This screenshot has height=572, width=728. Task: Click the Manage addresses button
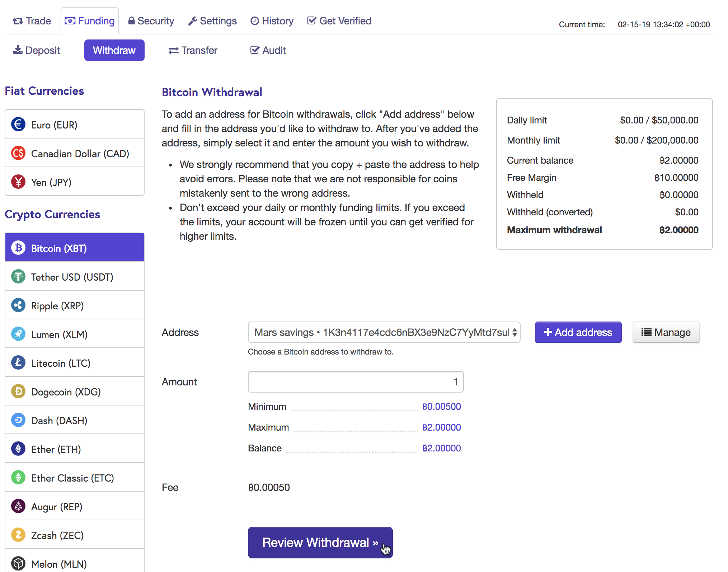(x=666, y=332)
